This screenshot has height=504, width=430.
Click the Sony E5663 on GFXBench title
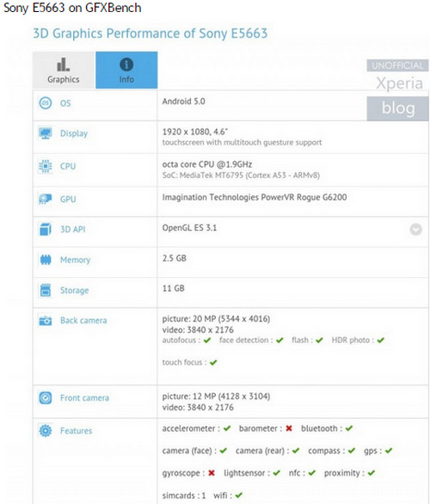click(x=72, y=8)
